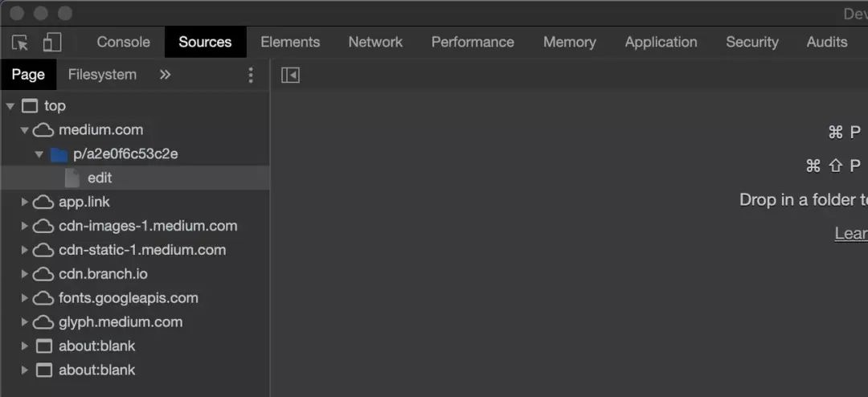Activate the inspect element picker icon
This screenshot has width=868, height=397.
click(20, 43)
